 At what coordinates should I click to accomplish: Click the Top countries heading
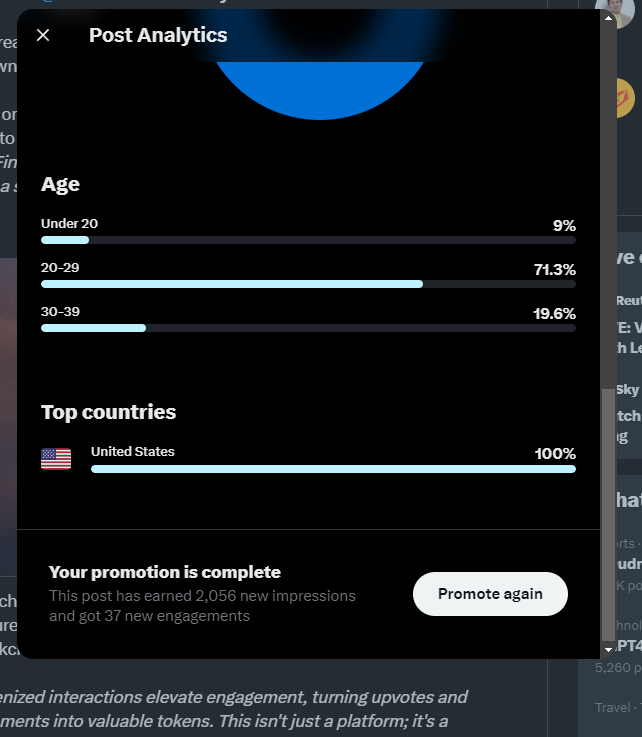pos(109,412)
